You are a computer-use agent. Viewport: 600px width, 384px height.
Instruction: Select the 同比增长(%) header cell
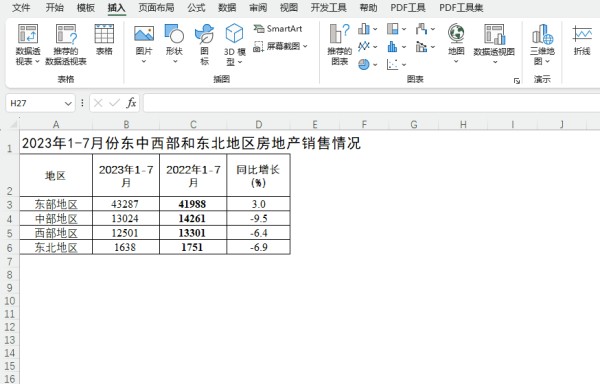point(259,176)
